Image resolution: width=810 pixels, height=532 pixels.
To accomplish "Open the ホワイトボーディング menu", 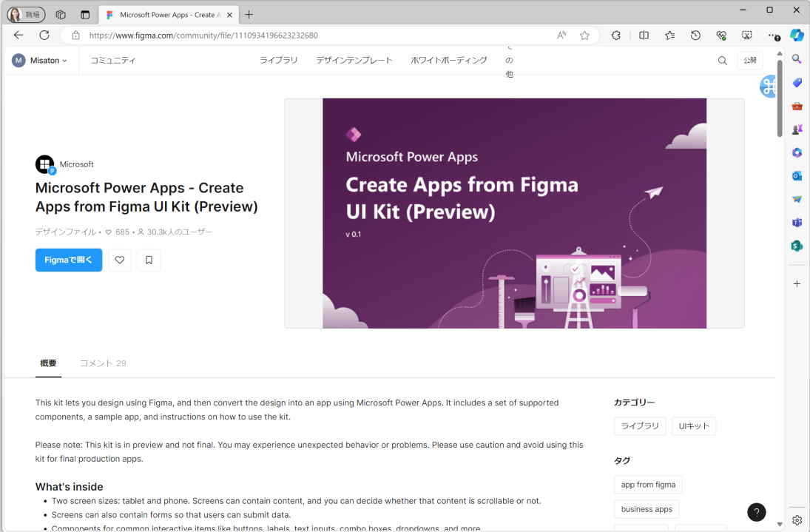I will point(449,61).
